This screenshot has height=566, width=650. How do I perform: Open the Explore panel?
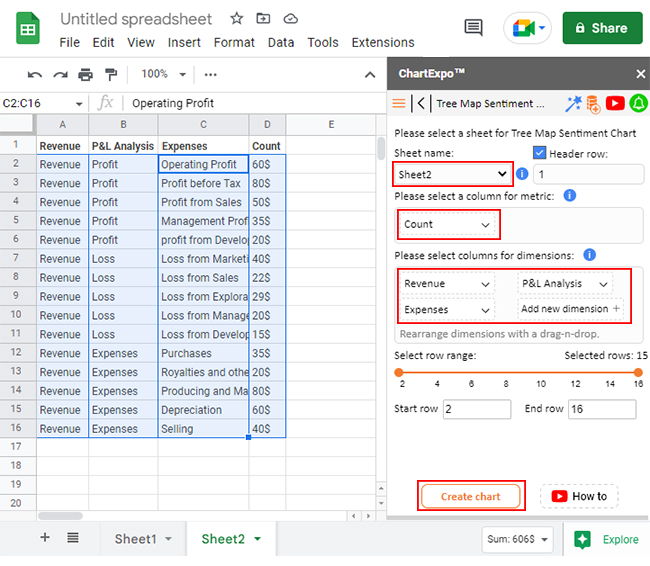[606, 539]
